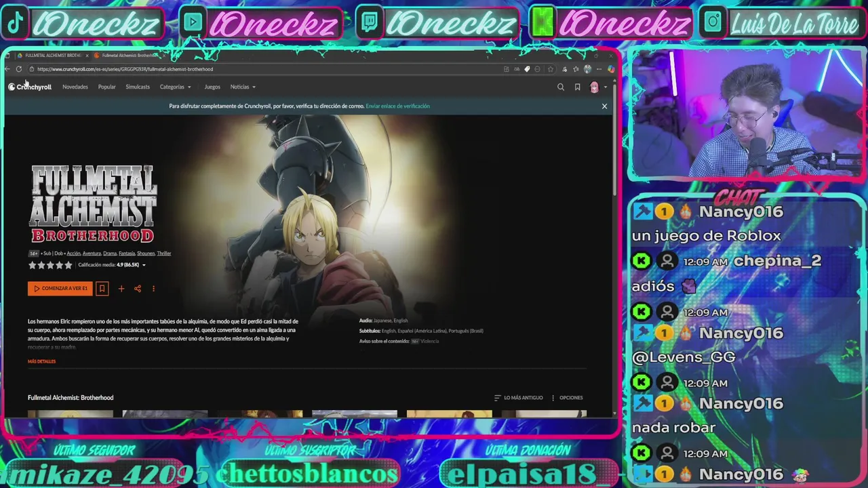Open the Thriller genre link

pyautogui.click(x=164, y=253)
